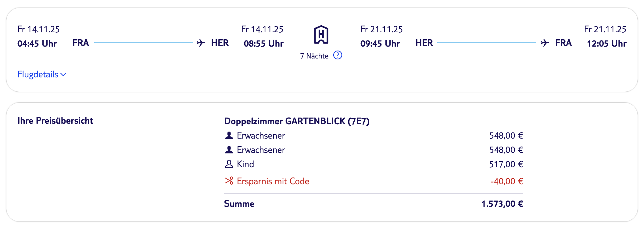Viewport: 644px width, 226px height.
Task: Click the Kind price 517,00 €
Action: click(x=506, y=164)
